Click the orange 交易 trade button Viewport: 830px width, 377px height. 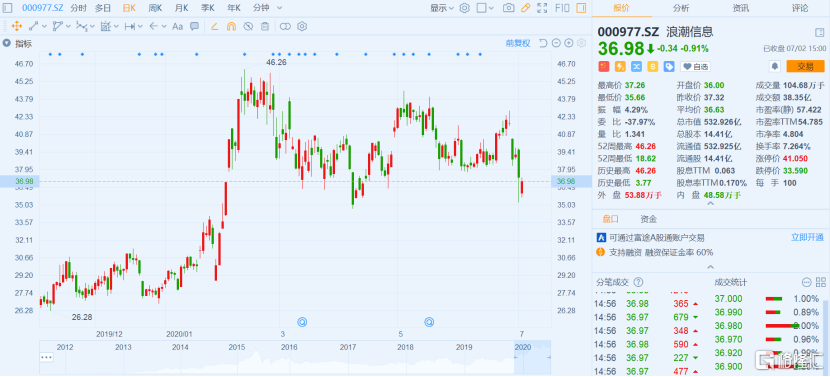click(x=805, y=66)
